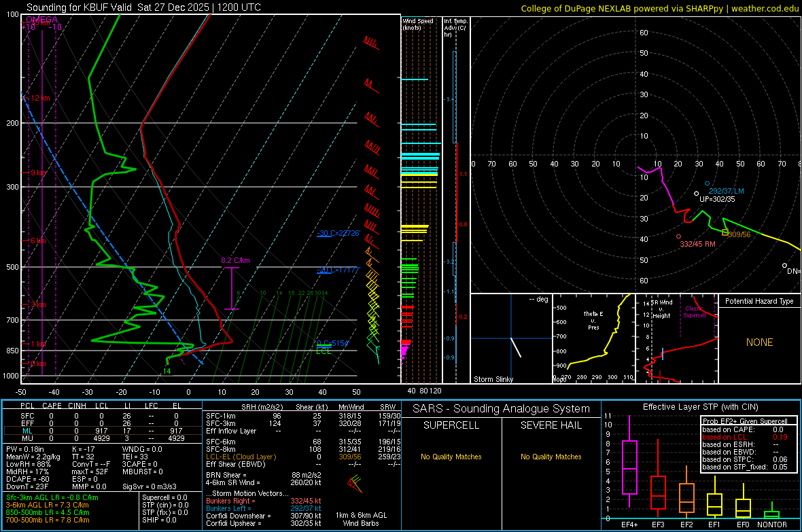Click the Theta-E v. Pres inset label
Viewport: 802px width, 532px height.
coord(593,320)
